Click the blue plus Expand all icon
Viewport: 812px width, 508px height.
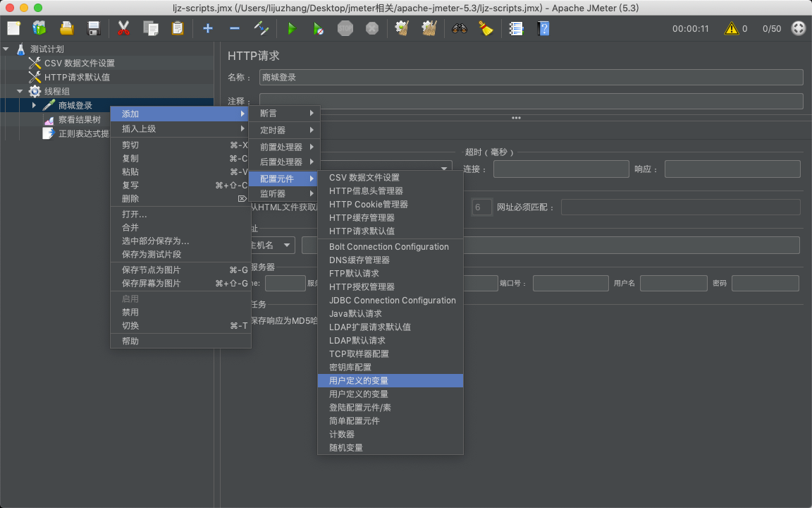tap(208, 28)
